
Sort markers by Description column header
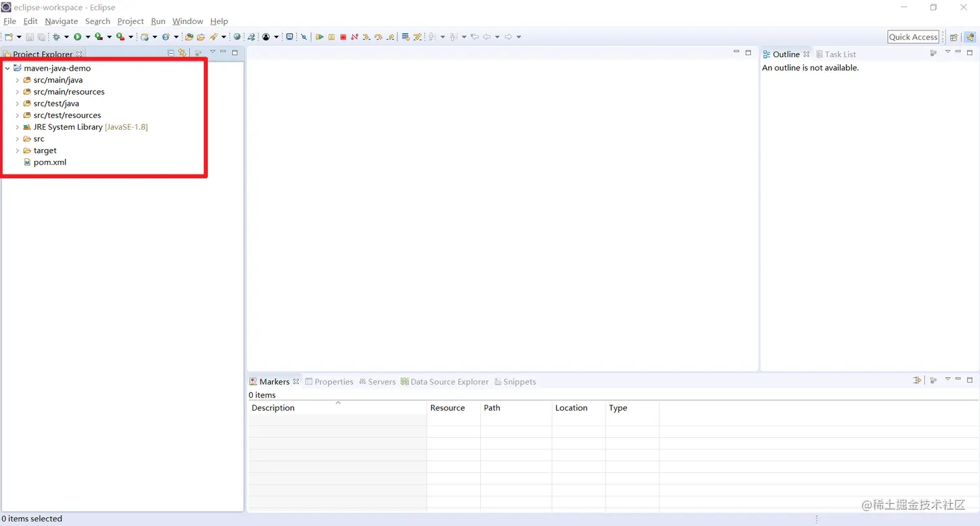(x=337, y=408)
